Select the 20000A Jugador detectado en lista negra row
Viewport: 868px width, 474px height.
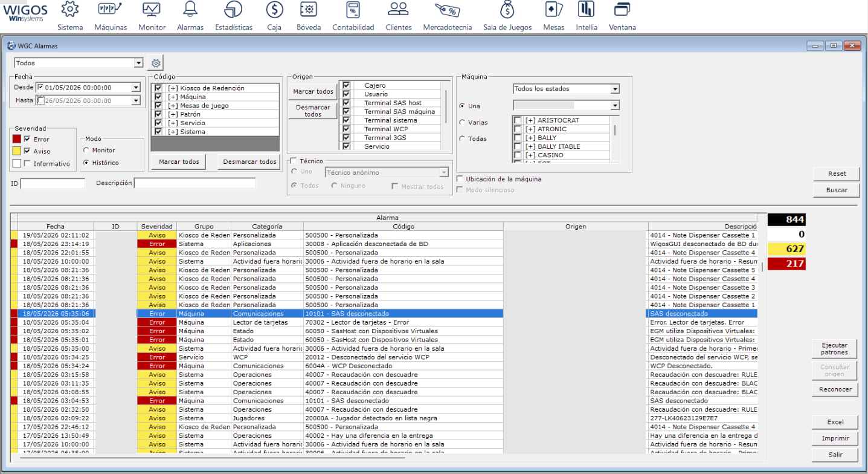click(x=384, y=418)
